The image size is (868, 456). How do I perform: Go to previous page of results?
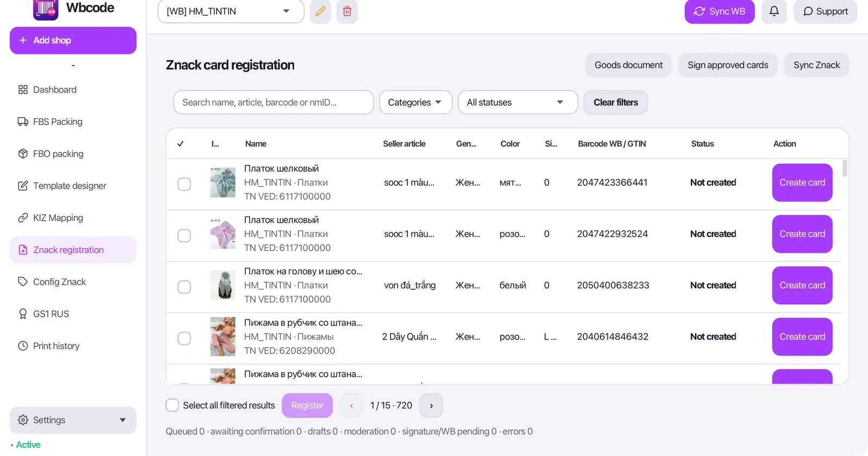coord(352,406)
